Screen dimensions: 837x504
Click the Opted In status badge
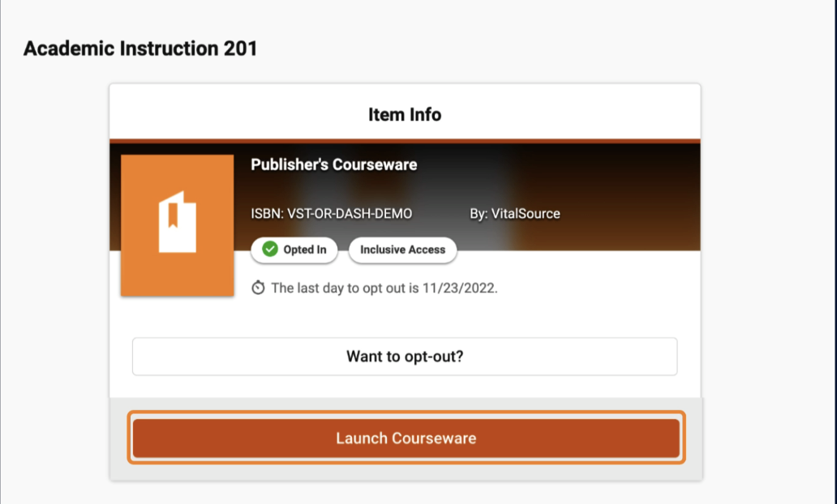click(x=294, y=250)
